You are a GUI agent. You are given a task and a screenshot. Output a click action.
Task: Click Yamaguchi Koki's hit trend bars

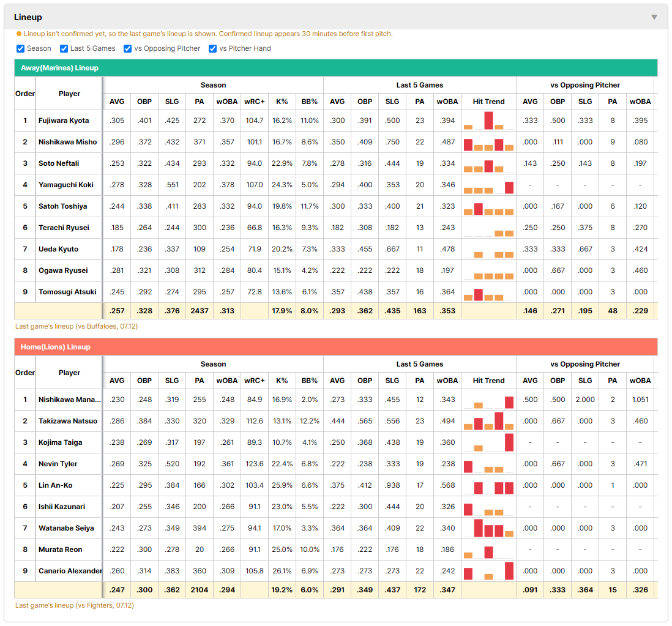pyautogui.click(x=488, y=185)
